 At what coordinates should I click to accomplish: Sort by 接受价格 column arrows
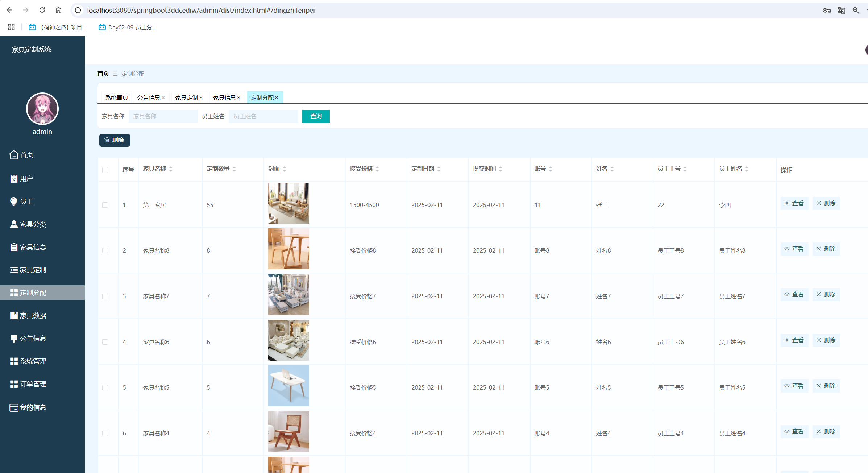(377, 169)
